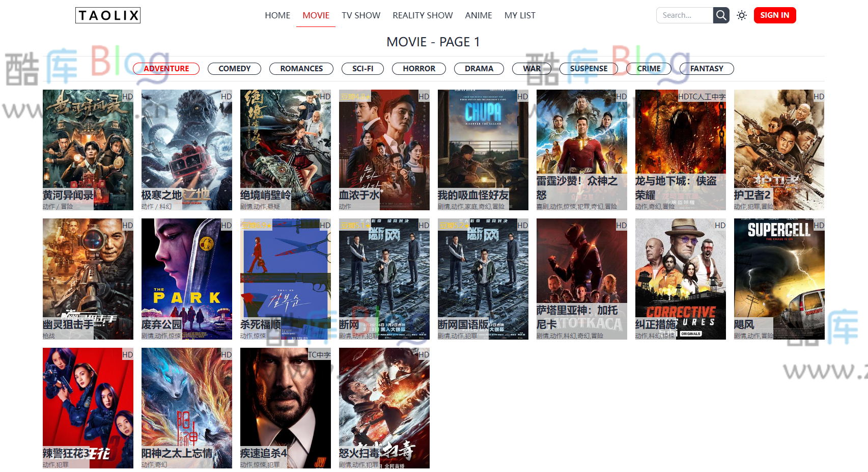Image resolution: width=868 pixels, height=472 pixels.
Task: Choose the HORROR genre tag
Action: click(x=418, y=69)
